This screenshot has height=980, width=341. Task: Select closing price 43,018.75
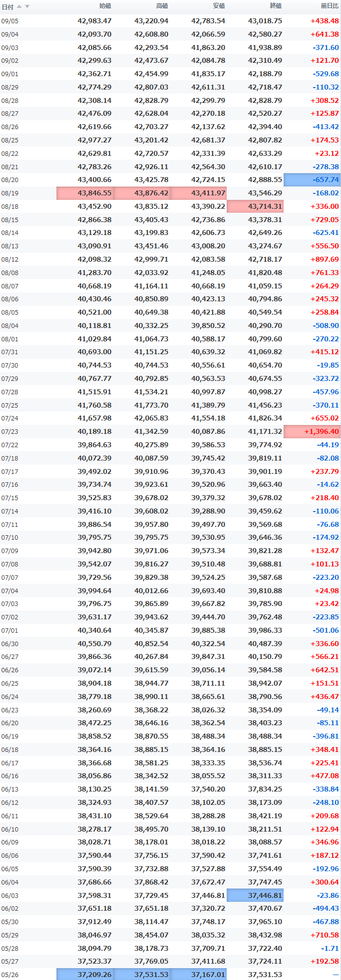(265, 21)
